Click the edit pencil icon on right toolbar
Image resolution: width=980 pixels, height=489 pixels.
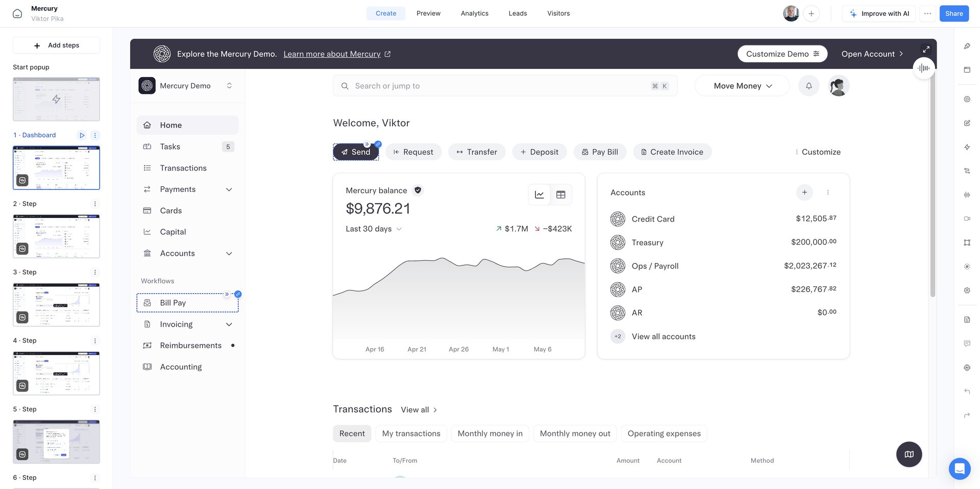click(x=967, y=123)
